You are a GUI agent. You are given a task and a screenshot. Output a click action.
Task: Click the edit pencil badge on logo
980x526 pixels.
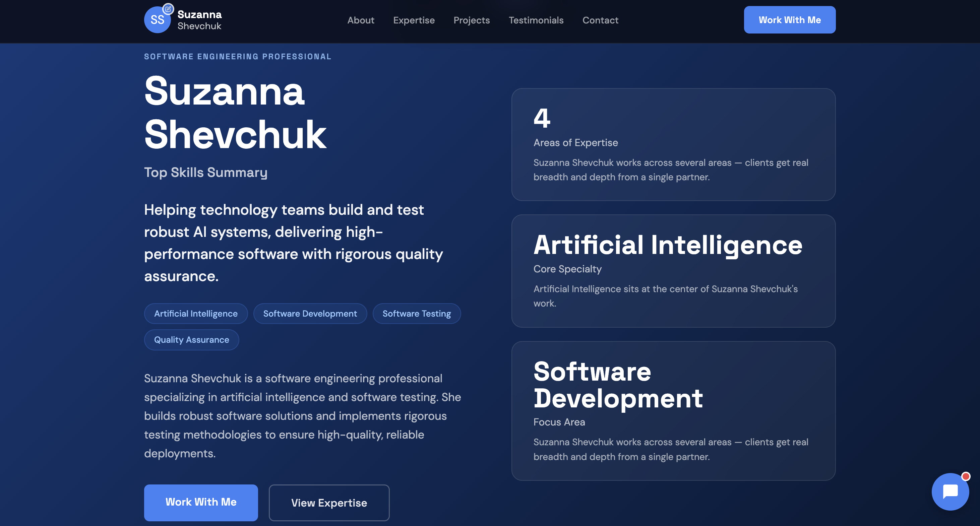pos(168,9)
